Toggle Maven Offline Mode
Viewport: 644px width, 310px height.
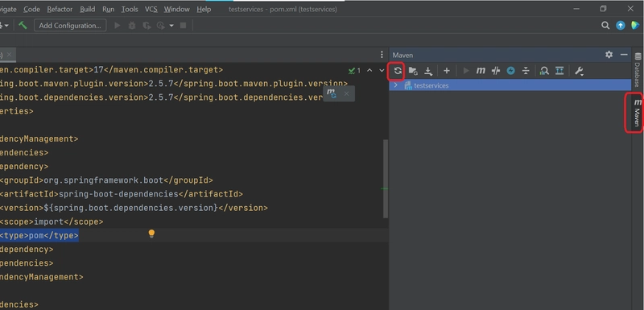coord(496,71)
